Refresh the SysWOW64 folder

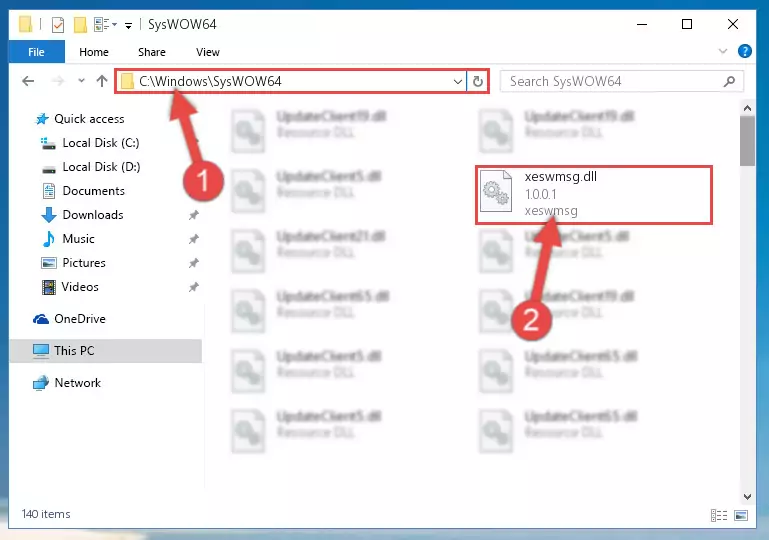pyautogui.click(x=478, y=81)
